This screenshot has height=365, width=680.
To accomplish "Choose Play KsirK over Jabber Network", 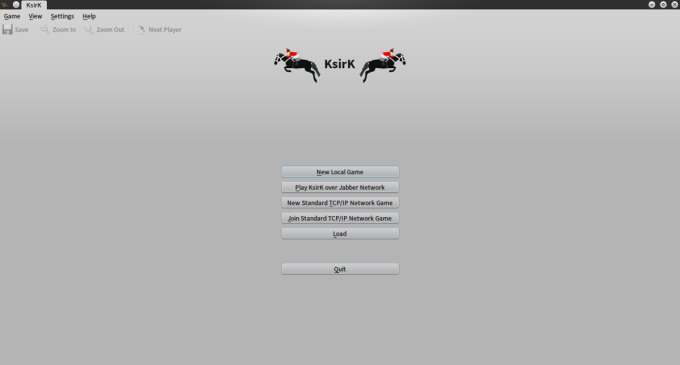I will [x=340, y=187].
